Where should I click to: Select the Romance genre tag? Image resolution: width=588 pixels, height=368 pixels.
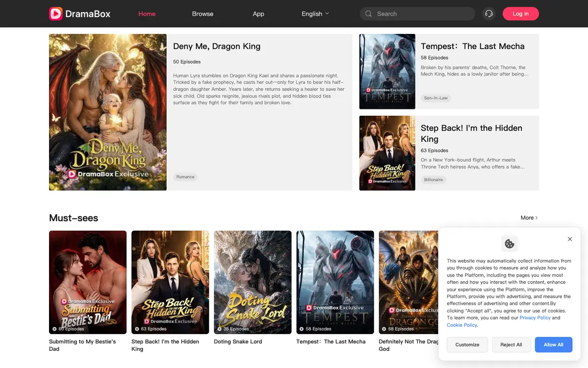point(185,177)
